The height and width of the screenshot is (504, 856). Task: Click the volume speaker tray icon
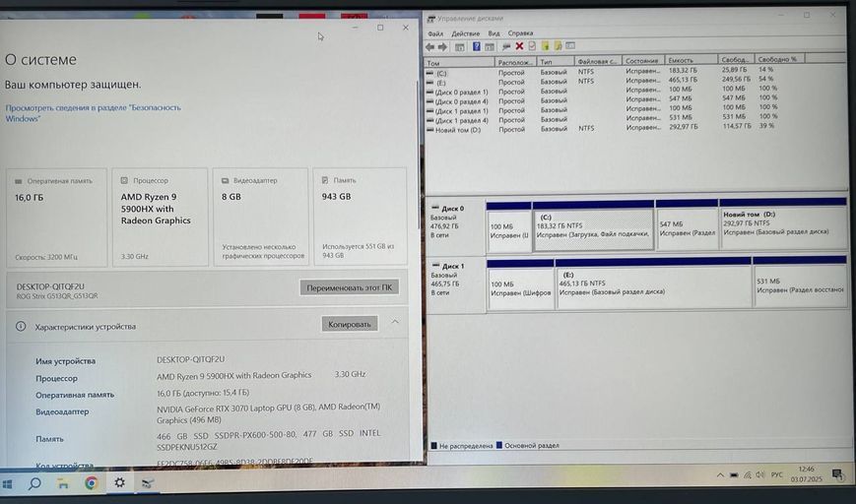pyautogui.click(x=759, y=475)
